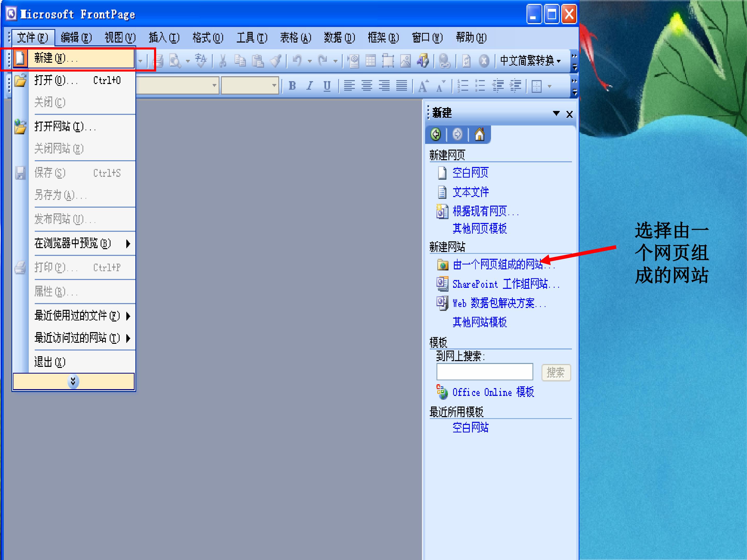Viewport: 747px width, 560px height.
Task: Click the Refresh toolbar icon
Action: click(x=466, y=61)
